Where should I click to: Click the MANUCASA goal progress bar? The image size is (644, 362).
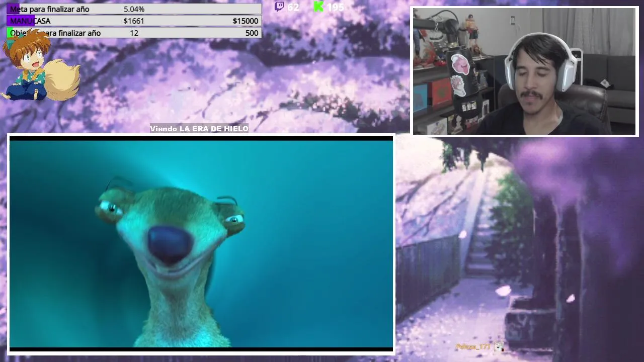click(x=134, y=21)
